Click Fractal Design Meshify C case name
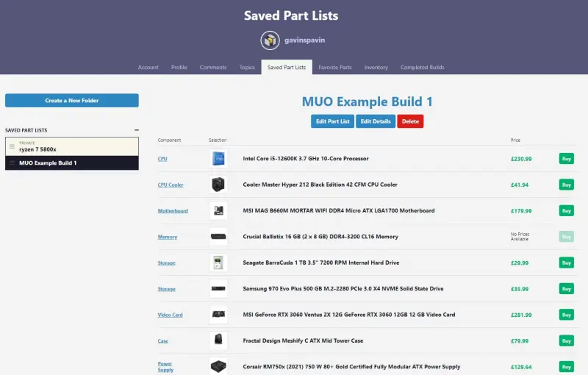The width and height of the screenshot is (588, 375). click(x=303, y=340)
